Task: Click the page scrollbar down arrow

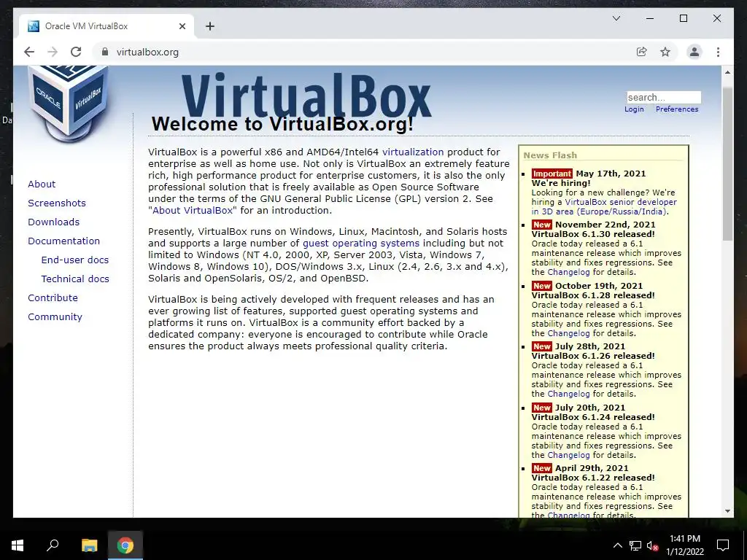Action: coord(727,511)
